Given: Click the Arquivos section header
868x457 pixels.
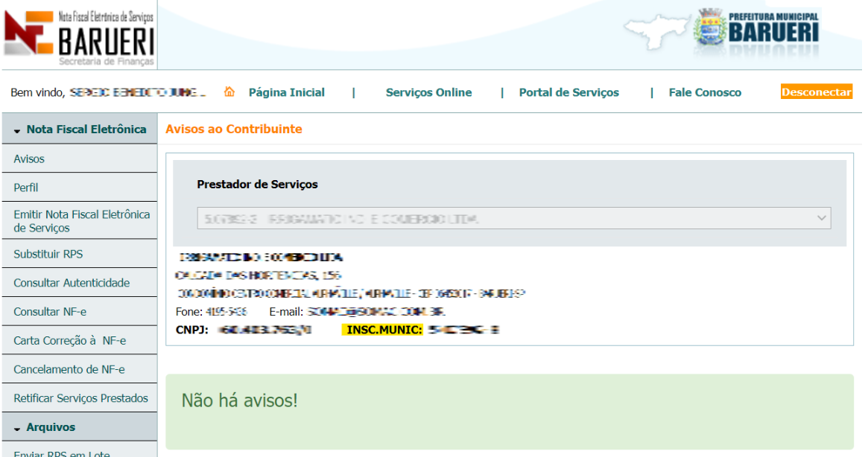Looking at the screenshot, I should (x=80, y=427).
